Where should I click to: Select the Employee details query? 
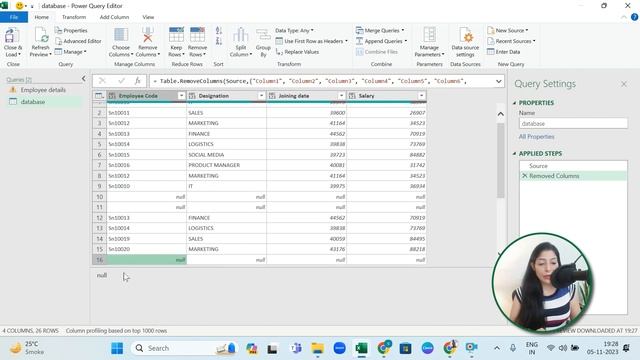43,90
